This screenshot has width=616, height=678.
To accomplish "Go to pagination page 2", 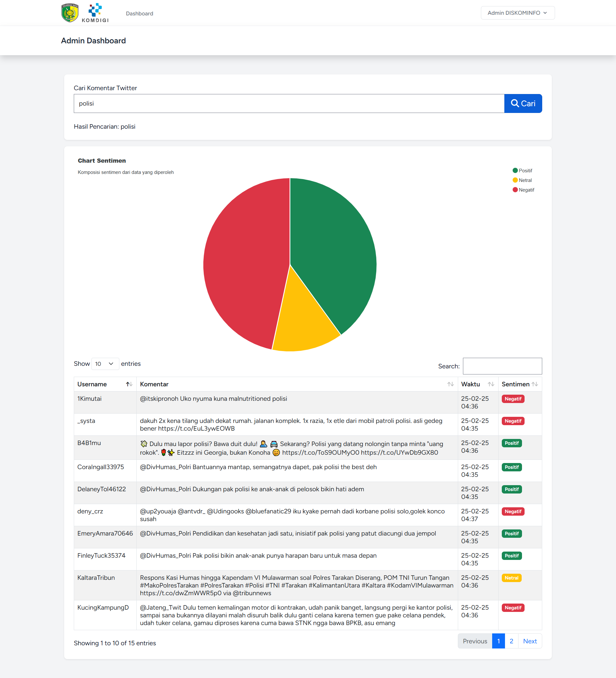I will point(511,641).
